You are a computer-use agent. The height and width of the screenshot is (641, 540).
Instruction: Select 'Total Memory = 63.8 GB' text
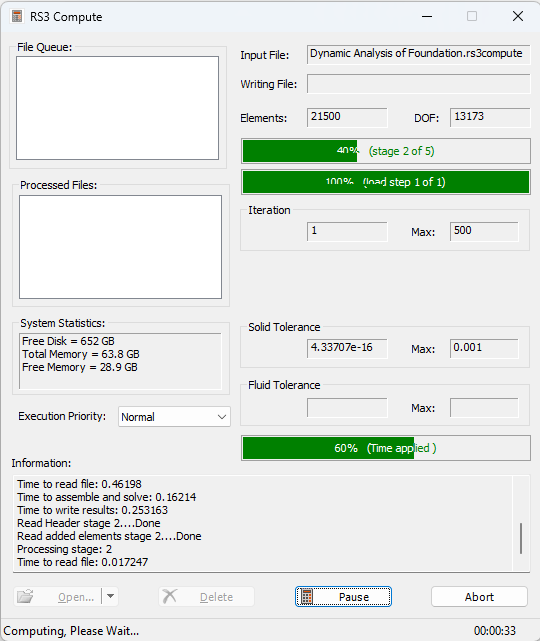coord(81,354)
